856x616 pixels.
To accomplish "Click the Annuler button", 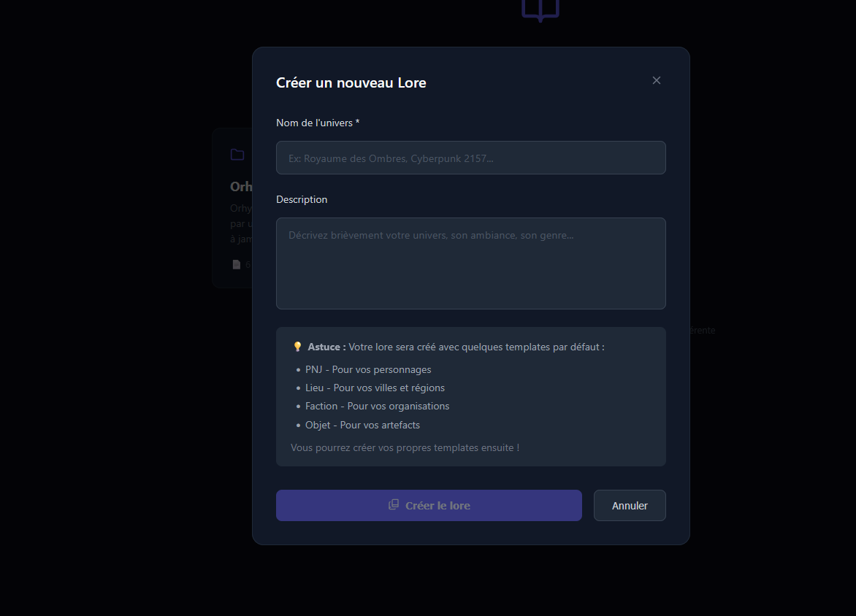I will point(630,505).
